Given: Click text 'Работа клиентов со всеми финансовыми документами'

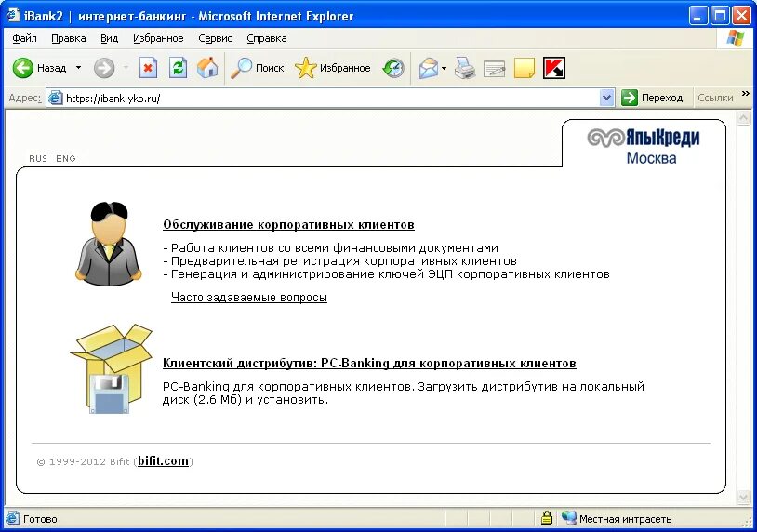Looking at the screenshot, I should [335, 248].
